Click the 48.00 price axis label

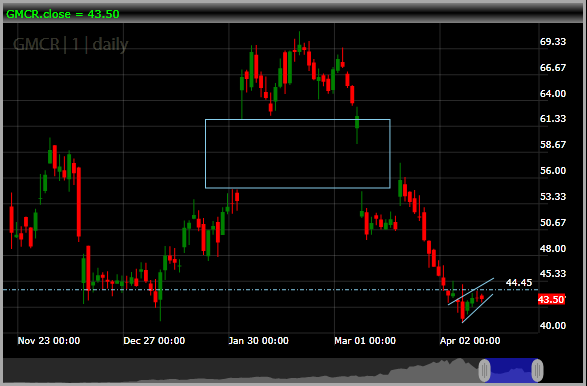553,248
